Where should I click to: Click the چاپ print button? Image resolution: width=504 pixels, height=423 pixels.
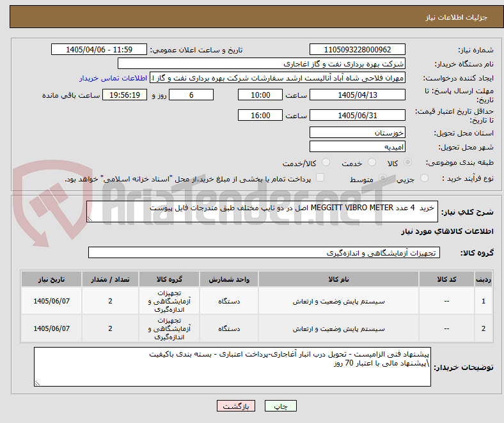tap(281, 406)
